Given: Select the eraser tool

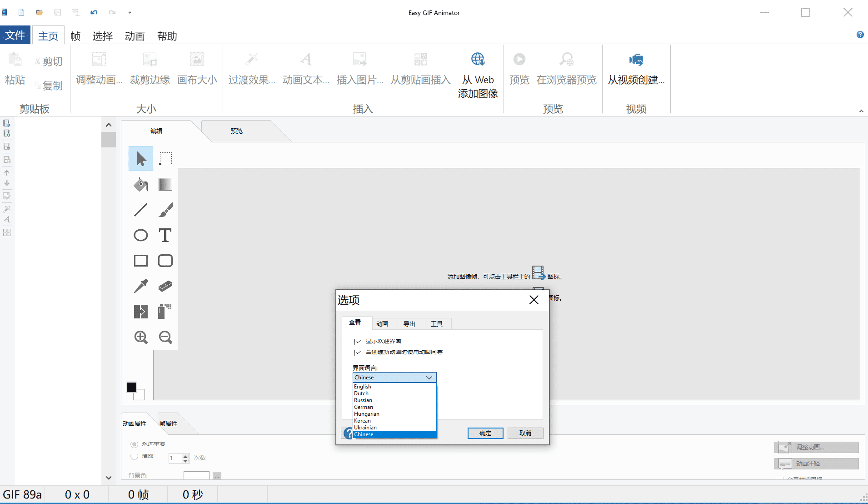Looking at the screenshot, I should [165, 286].
